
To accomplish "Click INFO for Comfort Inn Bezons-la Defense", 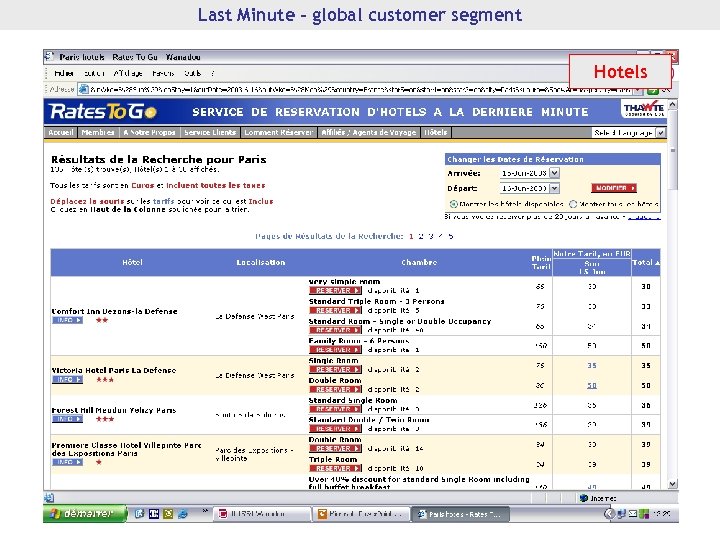I will [68, 320].
